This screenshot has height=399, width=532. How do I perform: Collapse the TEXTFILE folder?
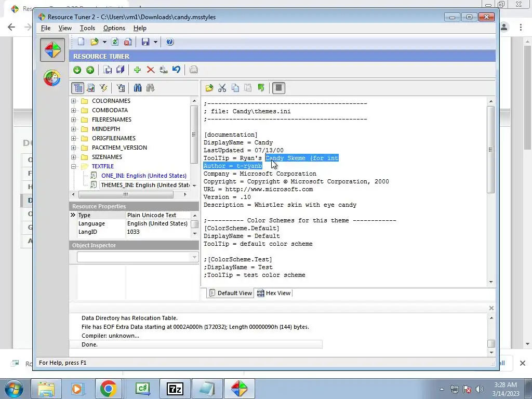[x=74, y=167]
